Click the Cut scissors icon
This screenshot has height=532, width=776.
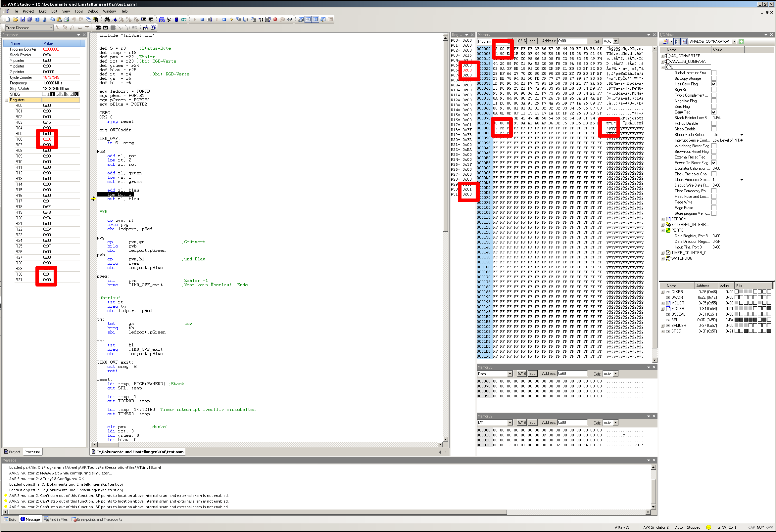(45, 20)
